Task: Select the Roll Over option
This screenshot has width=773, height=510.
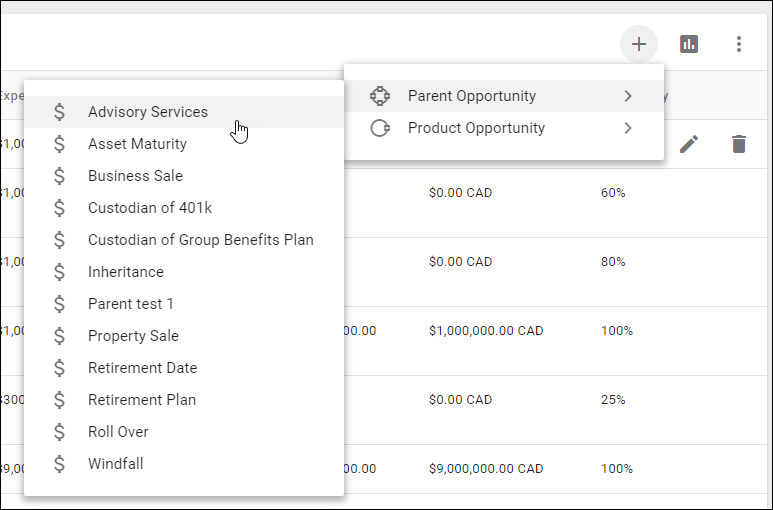Action: click(x=118, y=432)
